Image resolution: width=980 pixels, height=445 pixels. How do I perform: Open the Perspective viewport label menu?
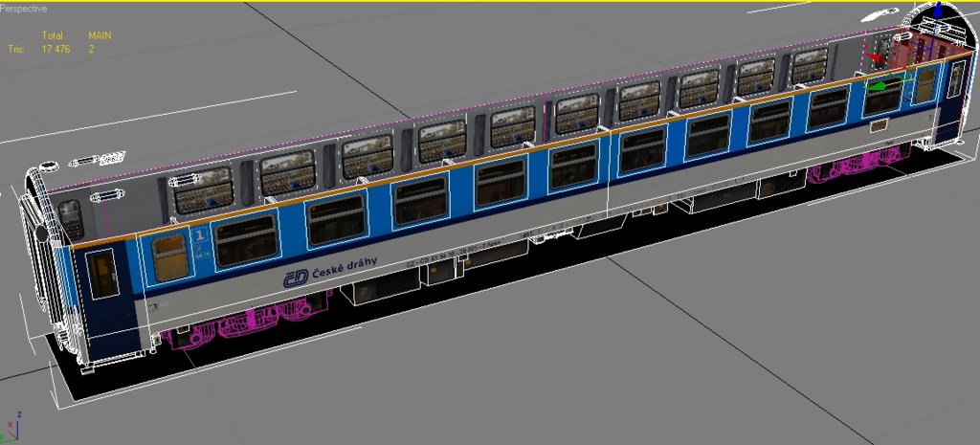pyautogui.click(x=26, y=8)
